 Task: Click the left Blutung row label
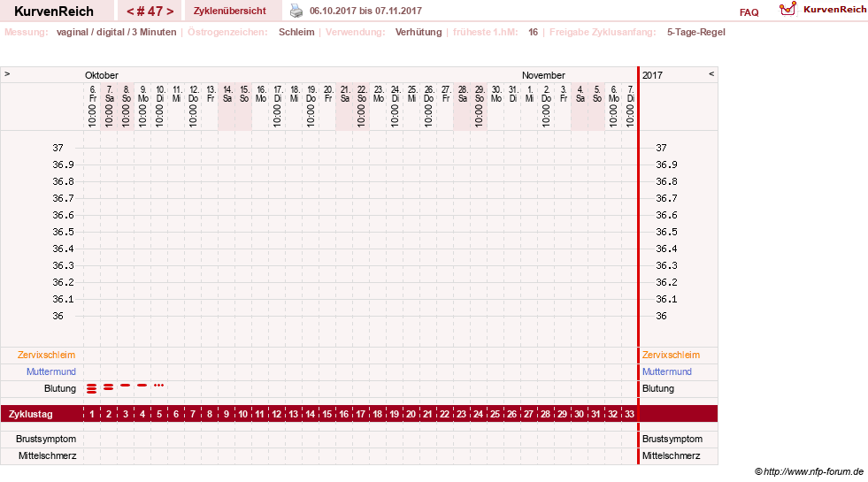pos(60,388)
